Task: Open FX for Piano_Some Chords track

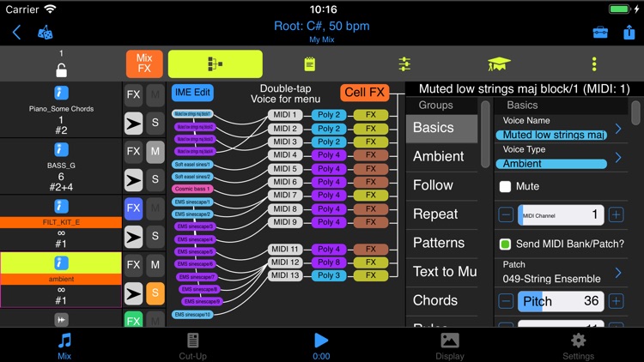Action: [x=133, y=95]
